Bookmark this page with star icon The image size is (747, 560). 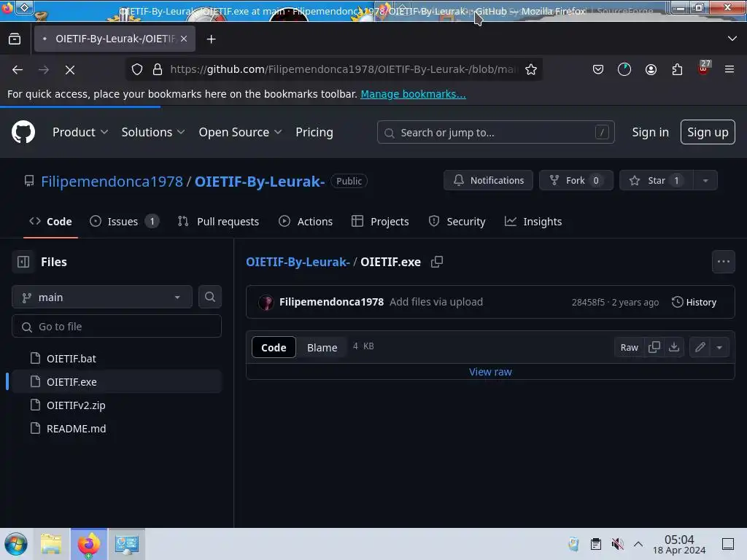click(x=531, y=69)
